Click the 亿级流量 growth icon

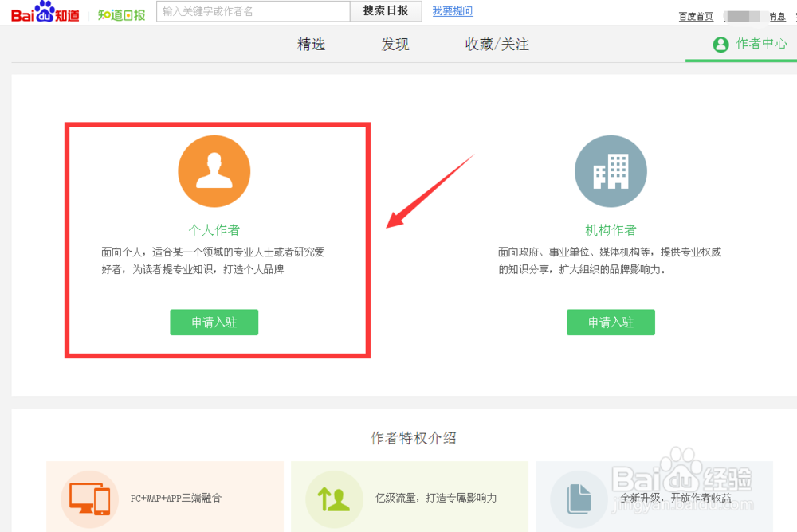pos(334,499)
